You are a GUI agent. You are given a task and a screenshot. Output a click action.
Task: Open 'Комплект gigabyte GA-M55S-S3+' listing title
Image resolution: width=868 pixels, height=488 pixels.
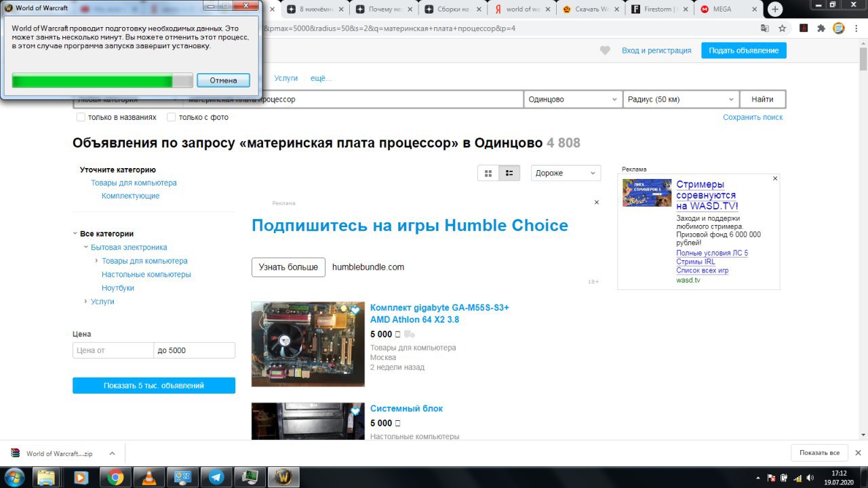click(x=439, y=313)
